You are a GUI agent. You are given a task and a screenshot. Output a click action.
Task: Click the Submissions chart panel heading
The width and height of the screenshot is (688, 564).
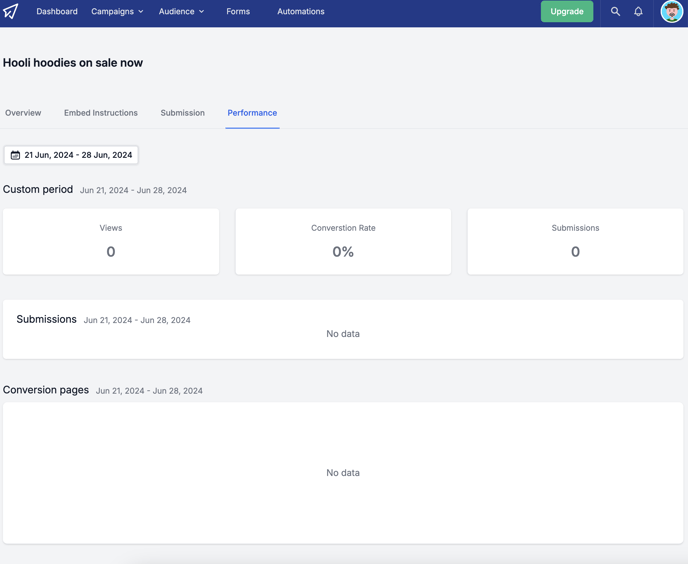[x=47, y=319]
